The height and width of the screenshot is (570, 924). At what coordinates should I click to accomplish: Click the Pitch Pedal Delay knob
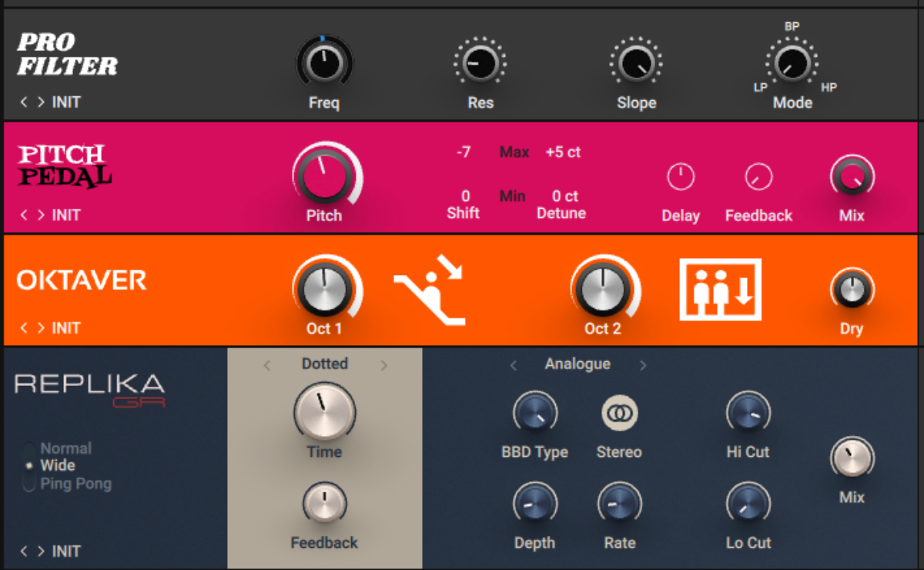click(681, 178)
